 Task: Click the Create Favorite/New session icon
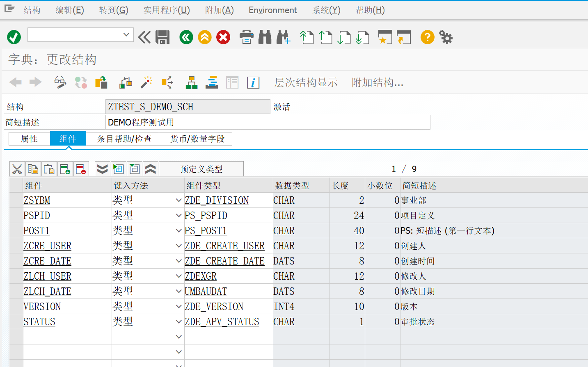pos(385,37)
